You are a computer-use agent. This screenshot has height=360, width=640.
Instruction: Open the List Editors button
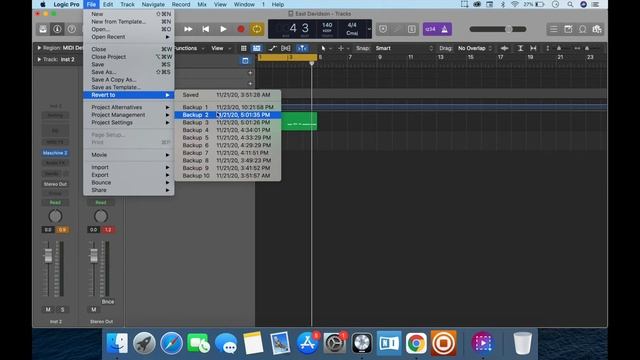pyautogui.click(x=553, y=29)
